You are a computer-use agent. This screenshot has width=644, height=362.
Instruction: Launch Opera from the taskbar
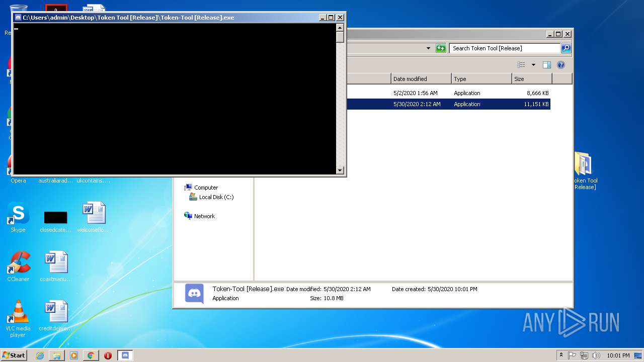(x=108, y=355)
